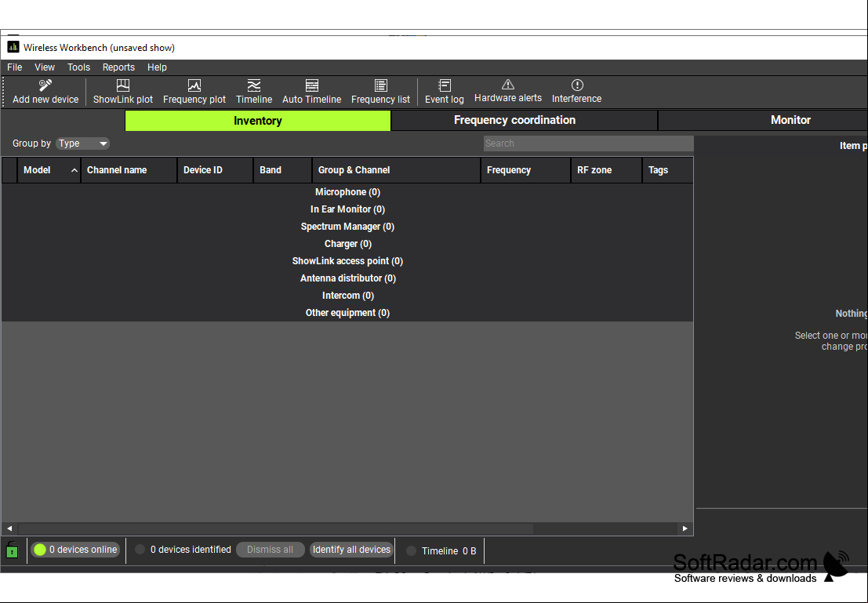Expand the ShowLink access point (0) group
Image resolution: width=868 pixels, height=603 pixels.
pyautogui.click(x=347, y=261)
